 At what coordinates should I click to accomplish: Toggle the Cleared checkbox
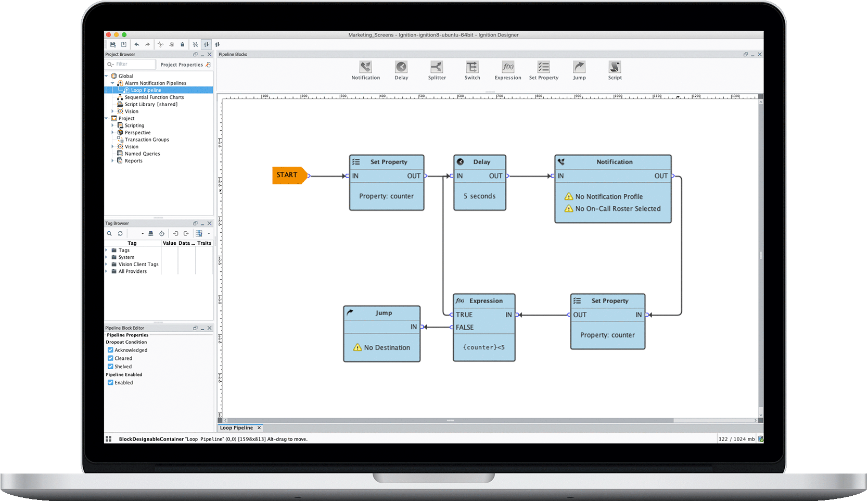pos(110,358)
